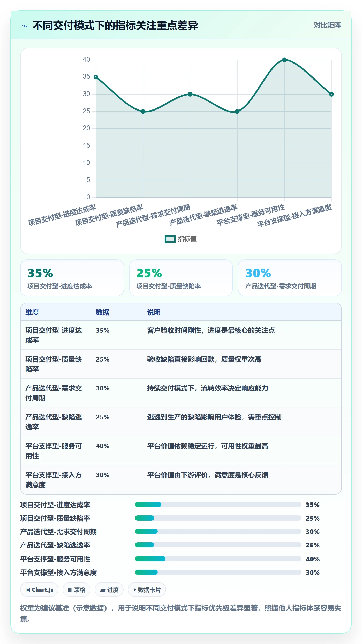The width and height of the screenshot is (362, 644).
Task: Open the 30% 产品迭代型-需求交付周期 card
Action: coord(290,278)
